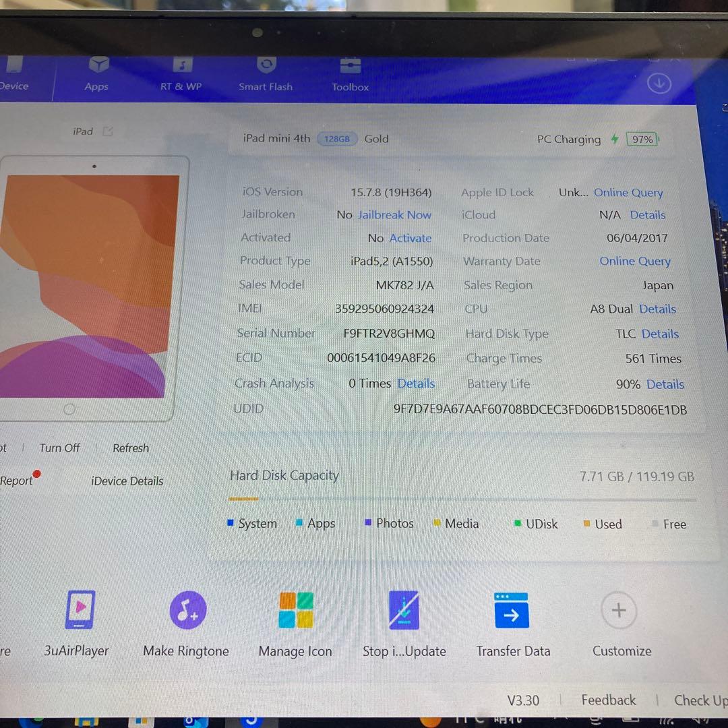Open the Download Center arrow at top right
Viewport: 728px width, 728px height.
[x=659, y=83]
